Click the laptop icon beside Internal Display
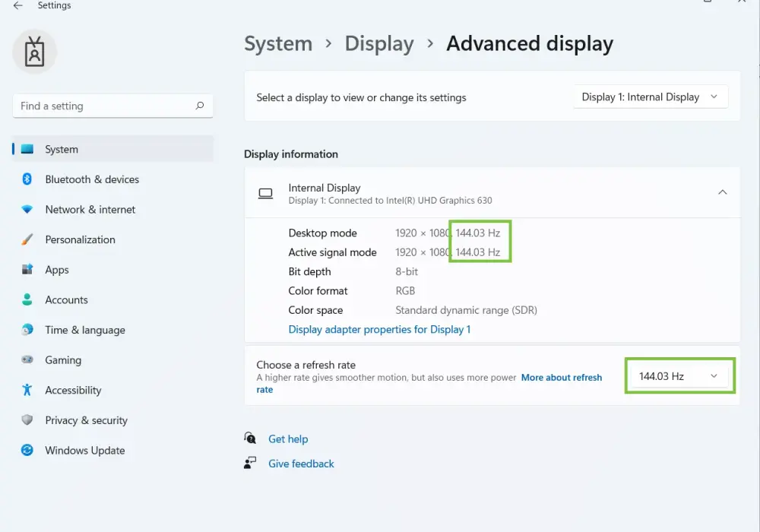This screenshot has height=532, width=760. point(265,194)
